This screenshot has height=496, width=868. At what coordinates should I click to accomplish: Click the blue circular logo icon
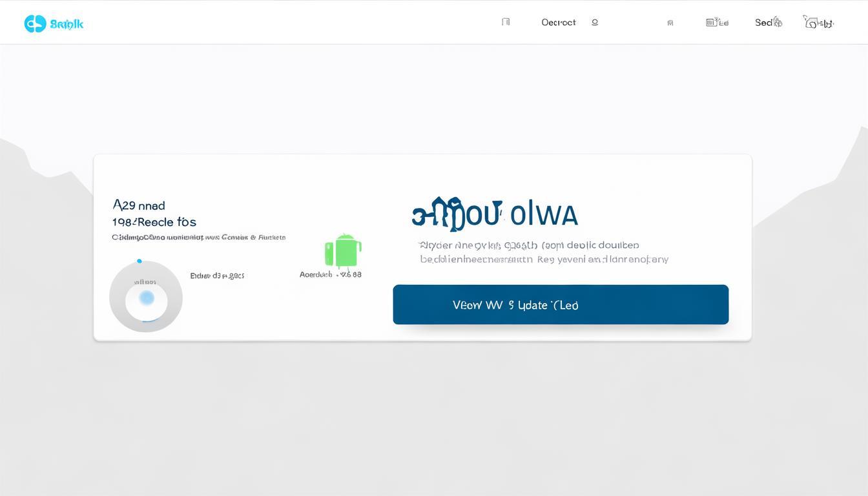click(x=35, y=24)
